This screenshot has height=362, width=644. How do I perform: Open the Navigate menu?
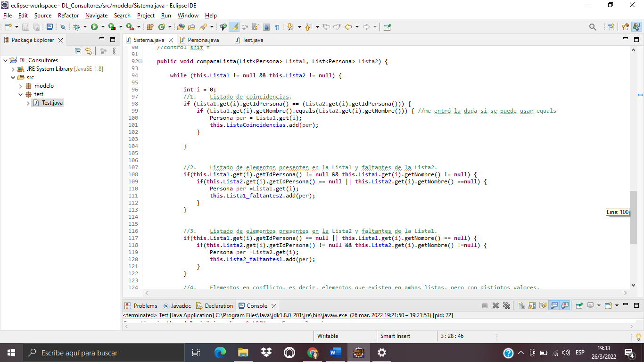pos(96,16)
